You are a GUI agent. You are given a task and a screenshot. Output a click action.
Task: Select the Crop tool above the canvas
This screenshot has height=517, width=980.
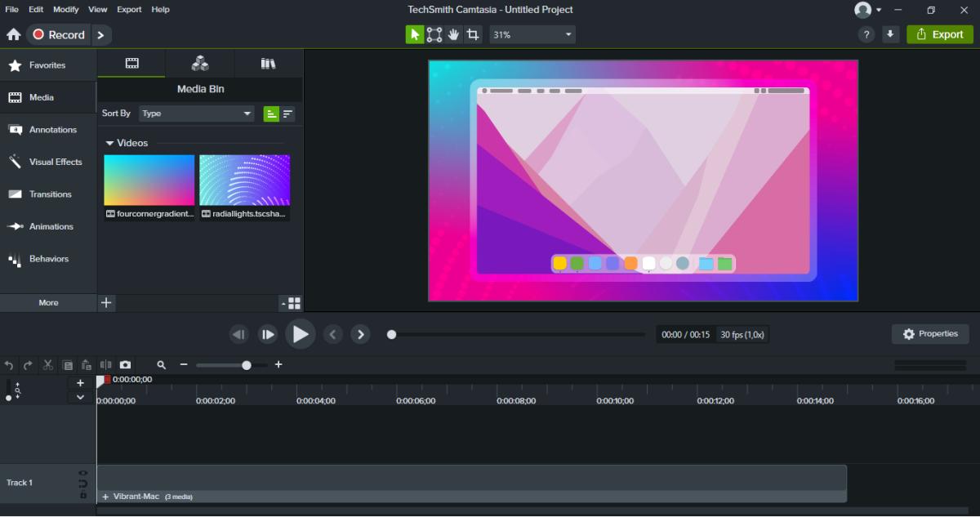pos(473,34)
